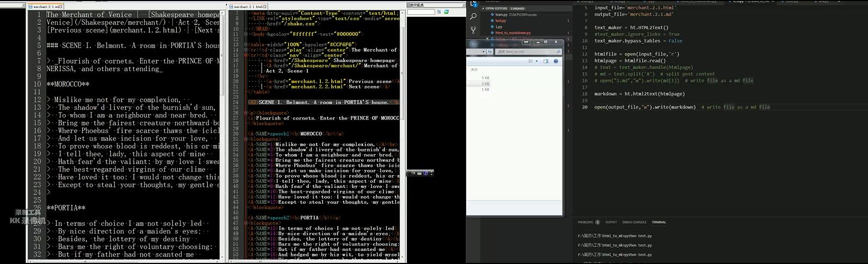Click the help icon in the file explorer window
This screenshot has height=264, width=868.
tap(556, 61)
